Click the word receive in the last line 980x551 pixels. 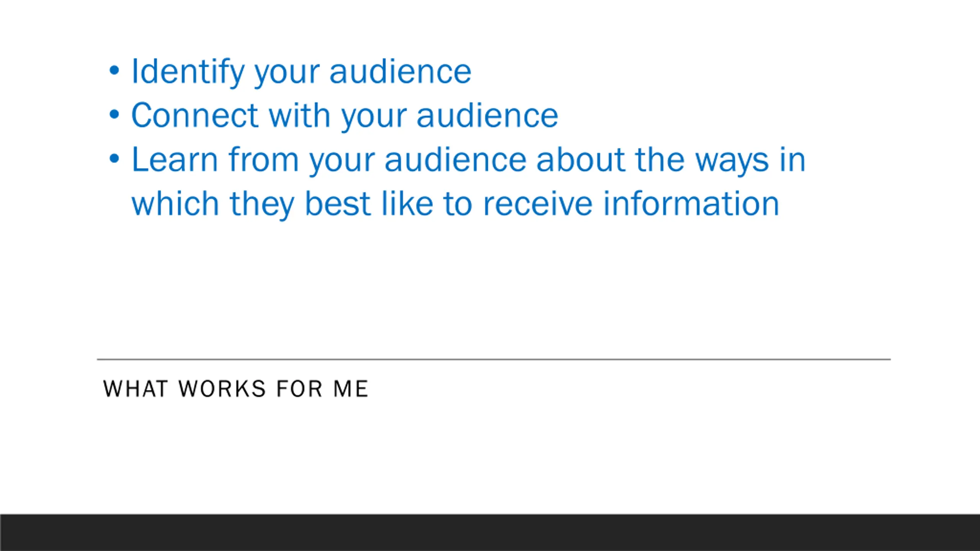click(538, 204)
